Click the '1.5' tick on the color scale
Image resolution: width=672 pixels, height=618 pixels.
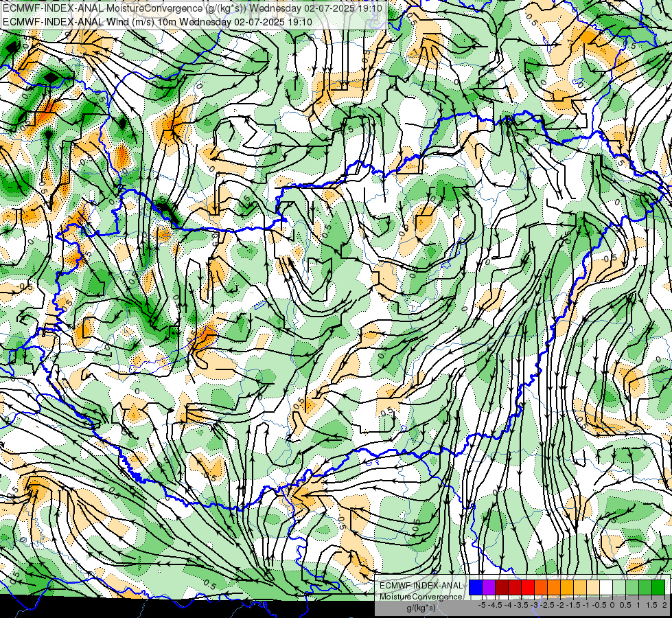point(652,605)
